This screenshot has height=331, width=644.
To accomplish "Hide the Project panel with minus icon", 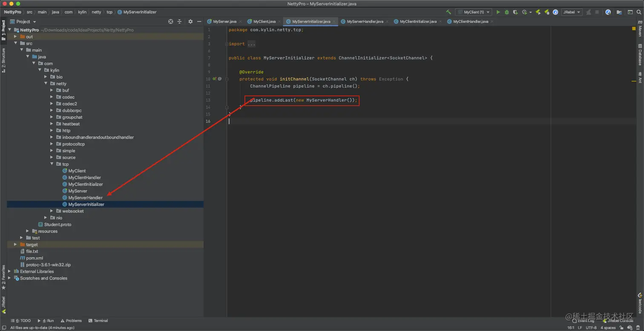I will tap(199, 21).
